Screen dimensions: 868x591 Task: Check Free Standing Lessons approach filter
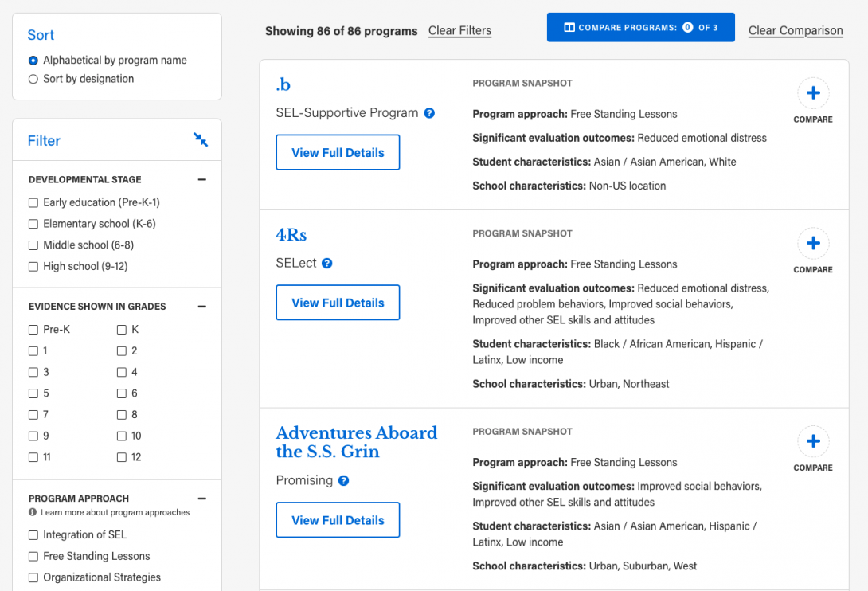pos(33,556)
